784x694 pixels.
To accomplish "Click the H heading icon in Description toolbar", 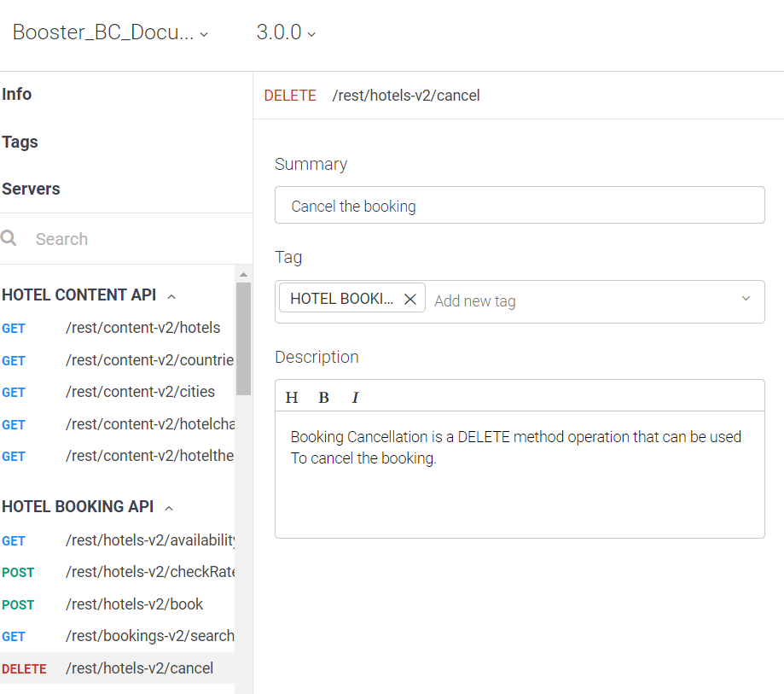I will (292, 397).
